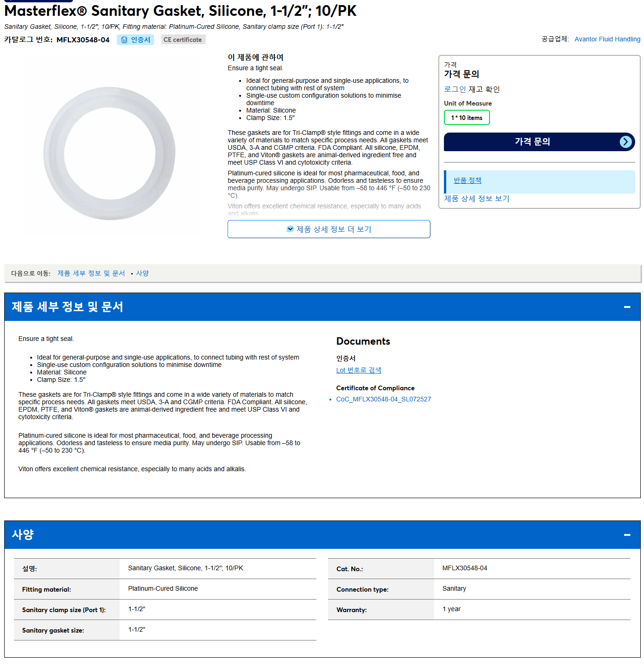Open the CE certificate badge

tap(183, 40)
